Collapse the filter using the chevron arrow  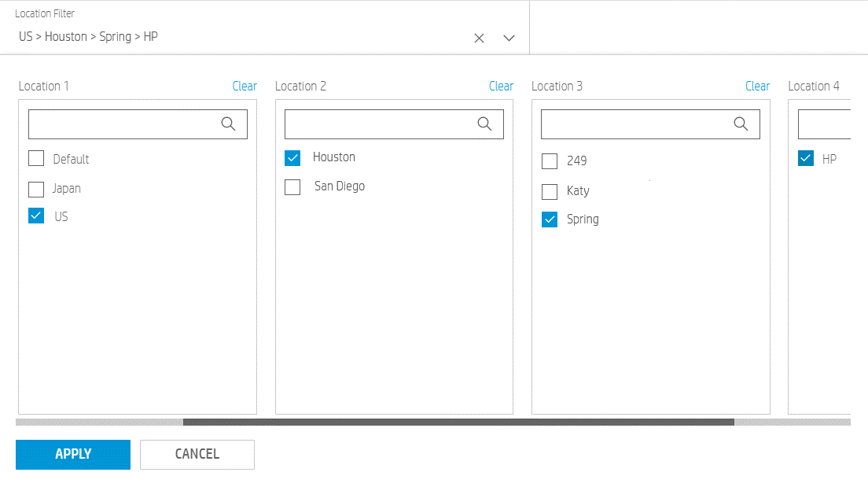click(509, 37)
